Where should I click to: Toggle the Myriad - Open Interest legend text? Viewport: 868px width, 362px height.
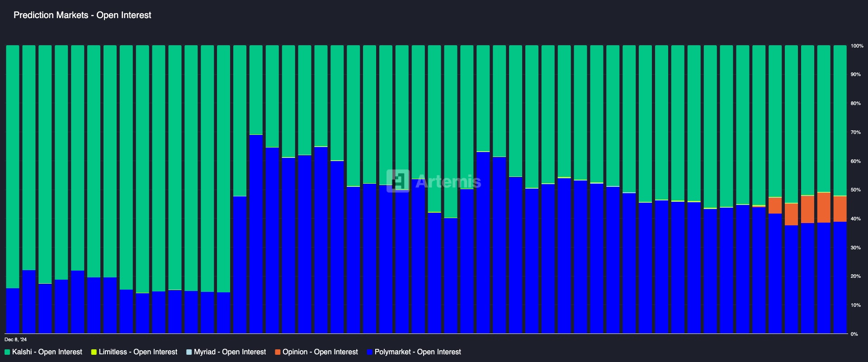point(230,352)
